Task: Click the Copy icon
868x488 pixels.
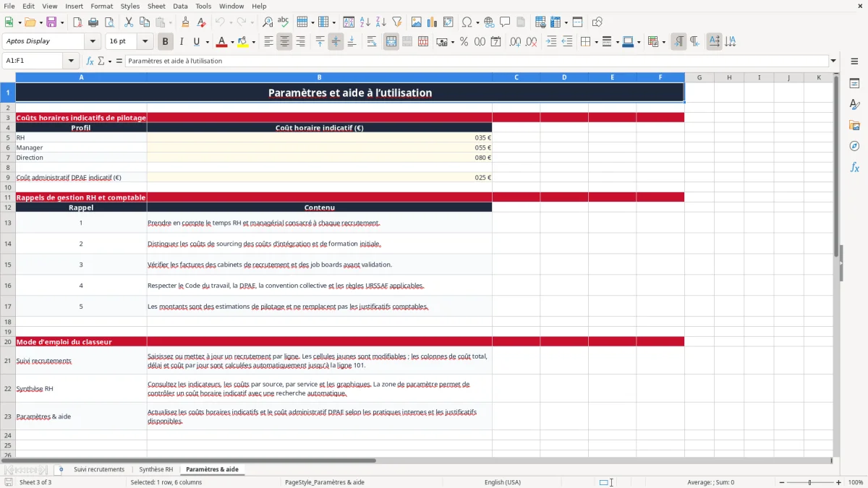Action: (x=145, y=22)
